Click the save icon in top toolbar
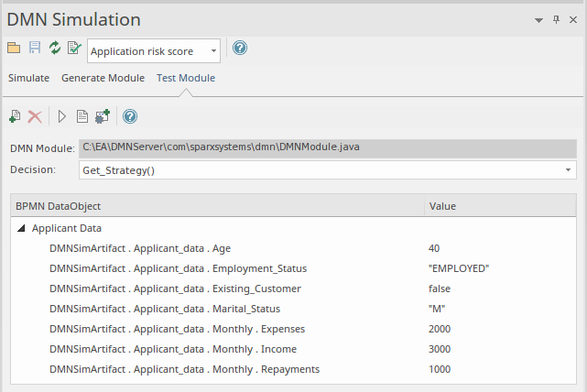The width and height of the screenshot is (587, 392). (x=34, y=49)
